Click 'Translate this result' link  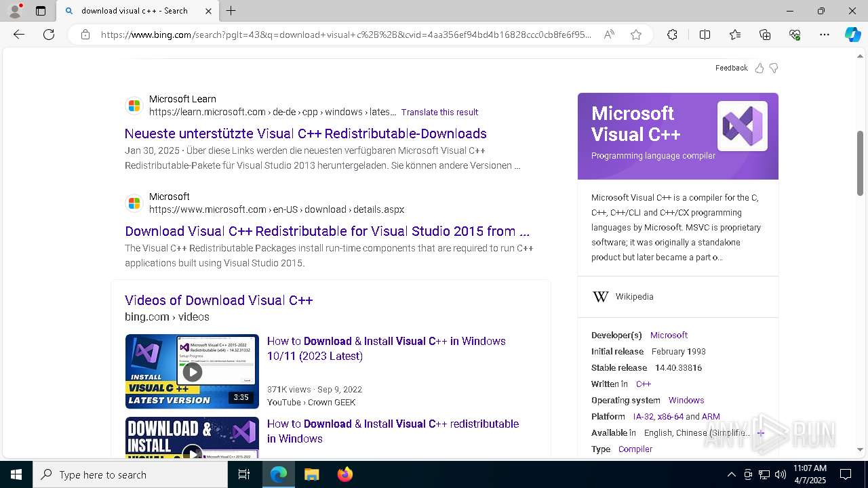439,112
